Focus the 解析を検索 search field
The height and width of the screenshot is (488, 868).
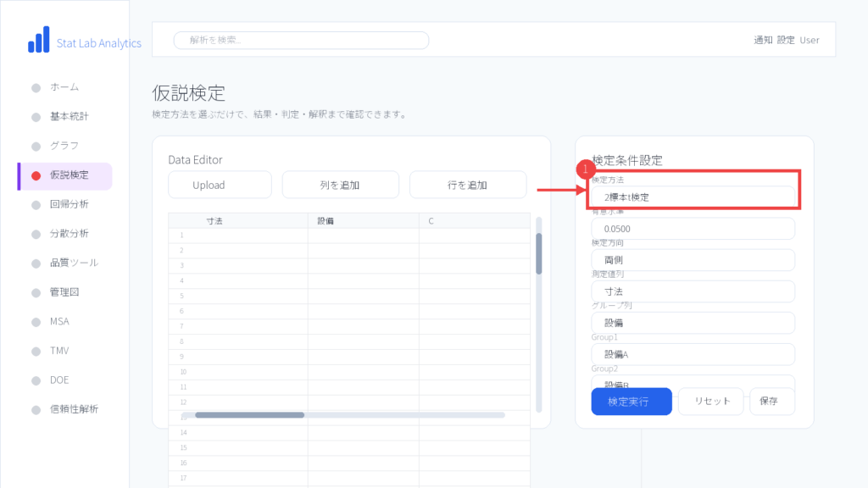301,40
